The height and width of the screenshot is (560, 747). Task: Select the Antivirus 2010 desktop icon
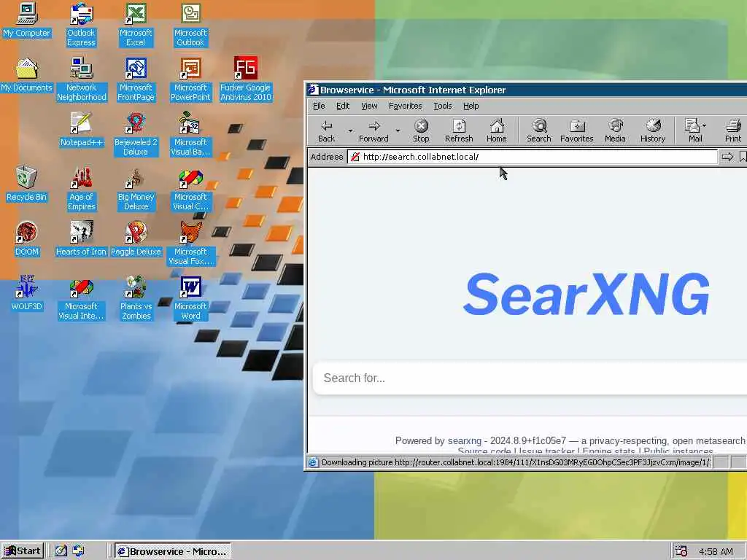[x=245, y=79]
